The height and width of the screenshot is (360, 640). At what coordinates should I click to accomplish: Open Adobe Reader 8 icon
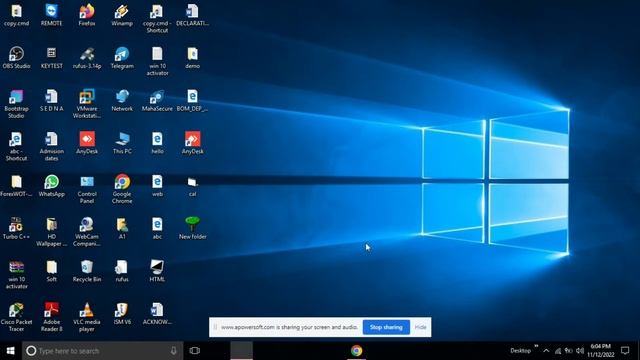coord(51,318)
